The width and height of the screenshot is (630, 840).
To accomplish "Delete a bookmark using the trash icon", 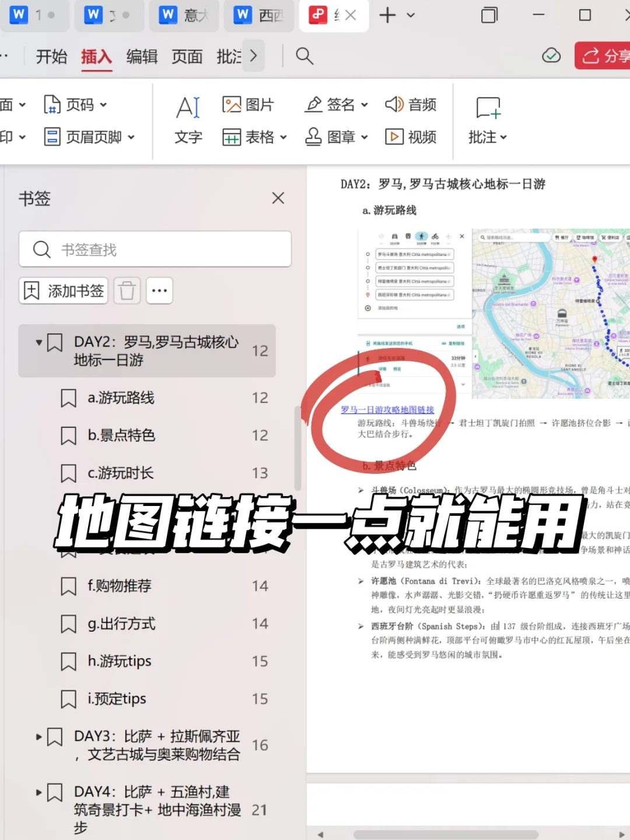I will [x=127, y=290].
